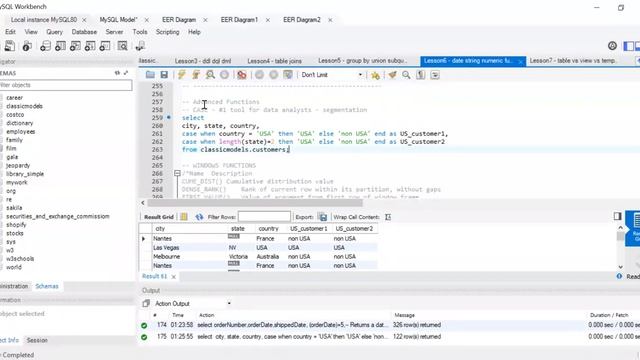Execute the script using the lightning bolt icon
The height and width of the screenshot is (360, 640).
coord(182,75)
